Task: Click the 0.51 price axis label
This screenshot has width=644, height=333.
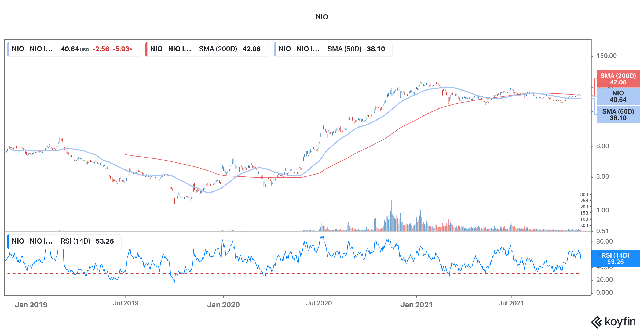Action: tap(602, 231)
